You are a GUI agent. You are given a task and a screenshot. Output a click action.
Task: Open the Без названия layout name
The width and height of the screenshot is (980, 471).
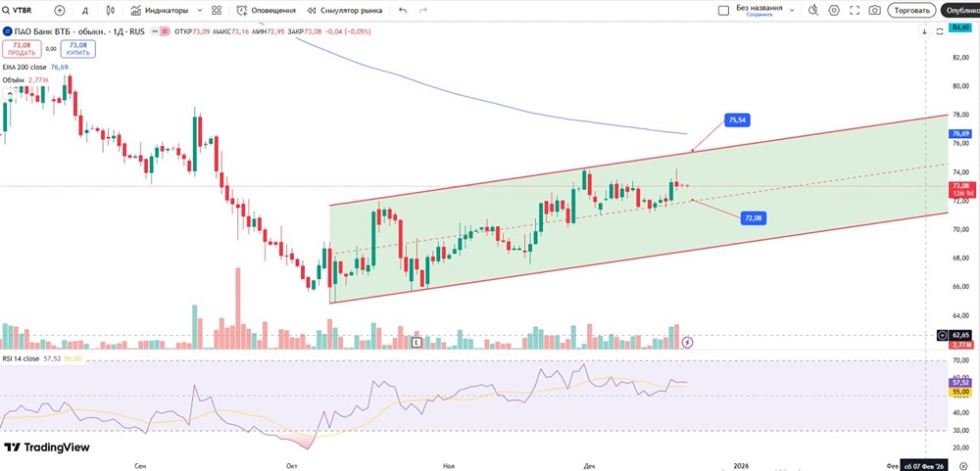click(x=759, y=8)
